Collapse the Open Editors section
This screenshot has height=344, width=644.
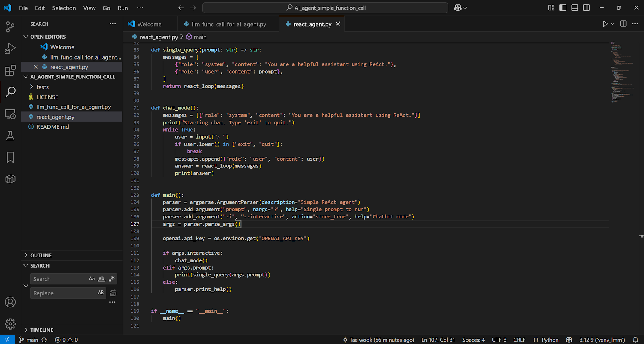coord(26,37)
